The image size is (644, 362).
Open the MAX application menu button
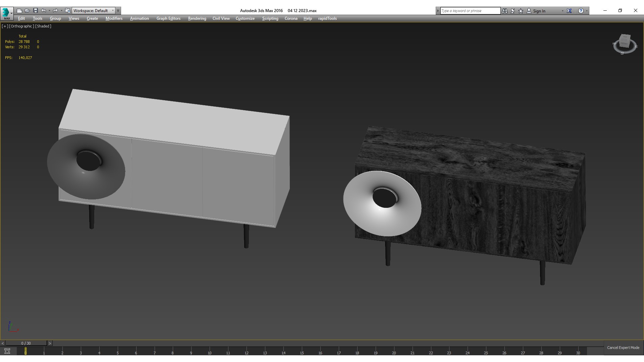coord(7,13)
